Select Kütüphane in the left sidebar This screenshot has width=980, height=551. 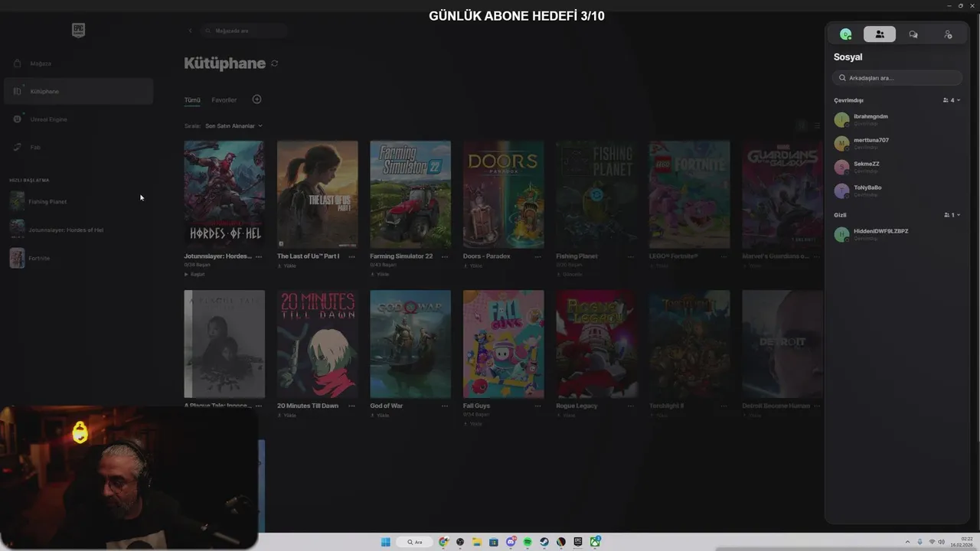[78, 91]
